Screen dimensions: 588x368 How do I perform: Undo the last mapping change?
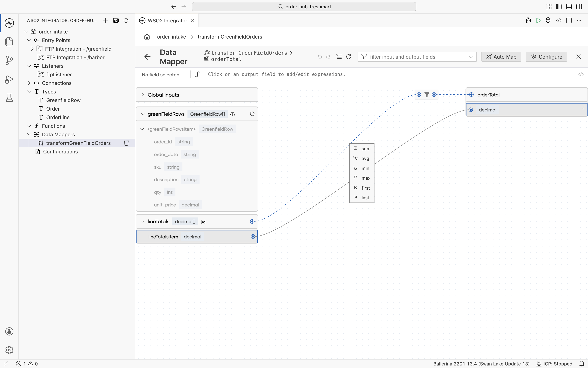tap(320, 57)
